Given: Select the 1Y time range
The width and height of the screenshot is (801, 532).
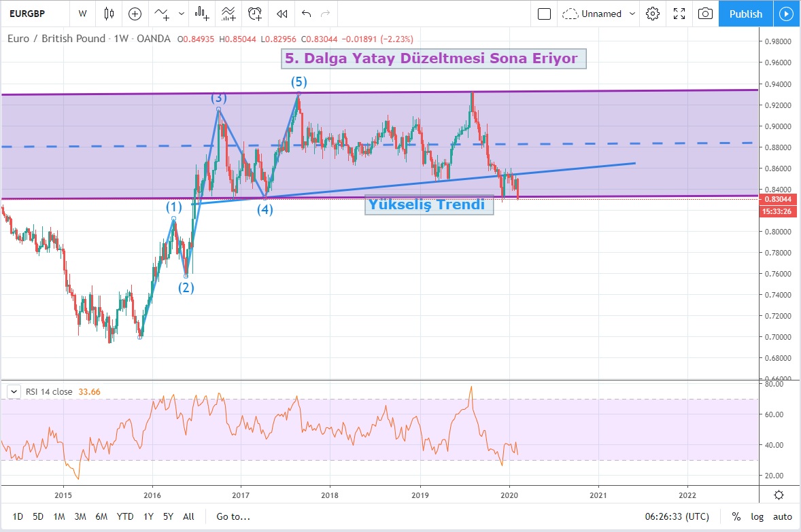Looking at the screenshot, I should tap(149, 516).
